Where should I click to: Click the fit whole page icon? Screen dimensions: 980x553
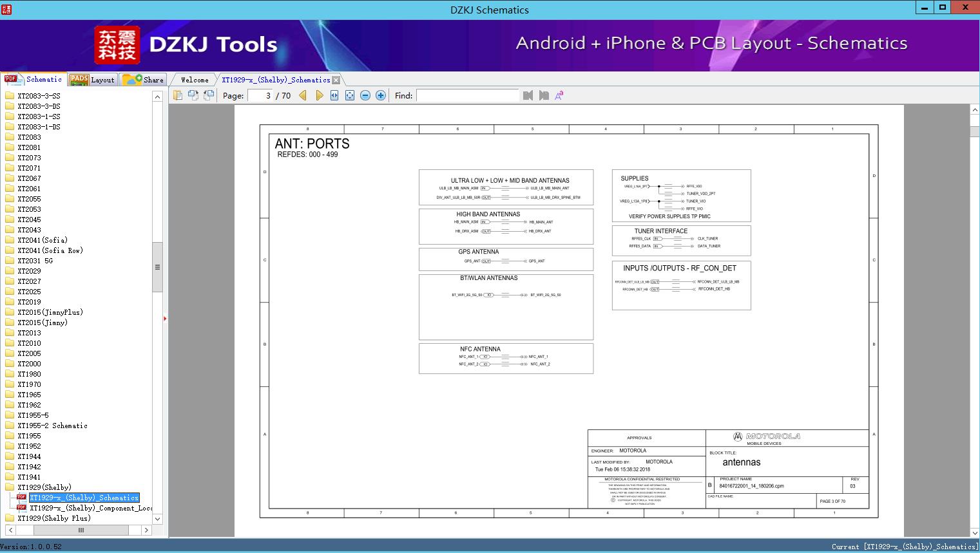(x=350, y=95)
